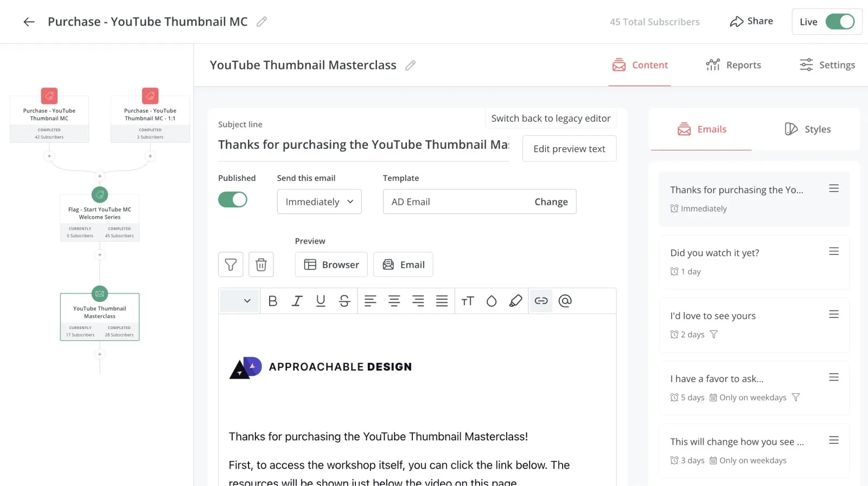Click the insert link icon
The width and height of the screenshot is (868, 486).
[541, 301]
